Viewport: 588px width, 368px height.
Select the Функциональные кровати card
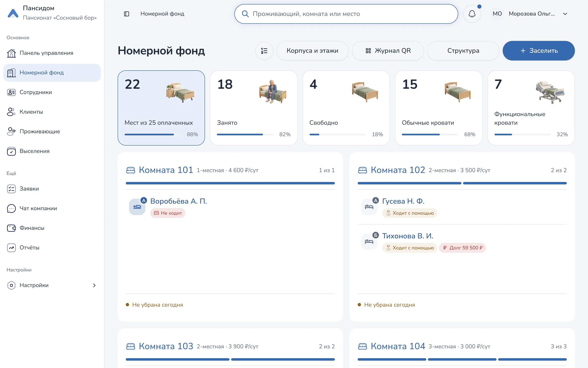point(531,108)
